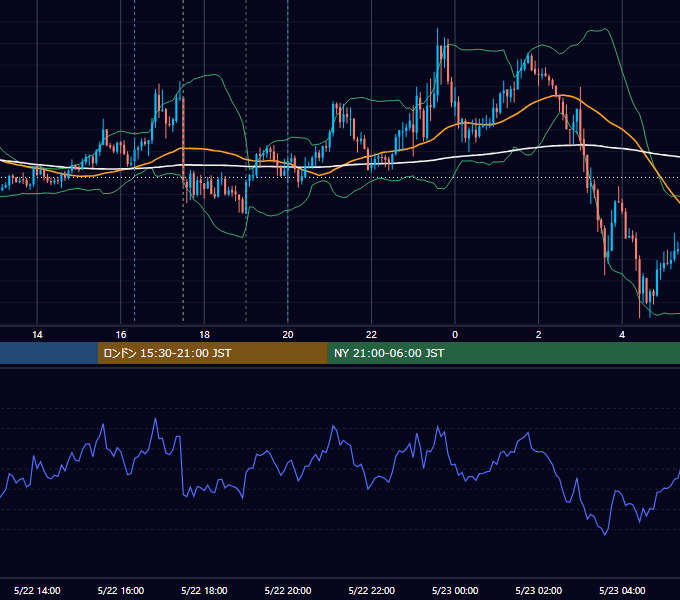Viewport: 680px width, 600px height.
Task: Click the 20 hour axis label
Action: click(x=288, y=335)
